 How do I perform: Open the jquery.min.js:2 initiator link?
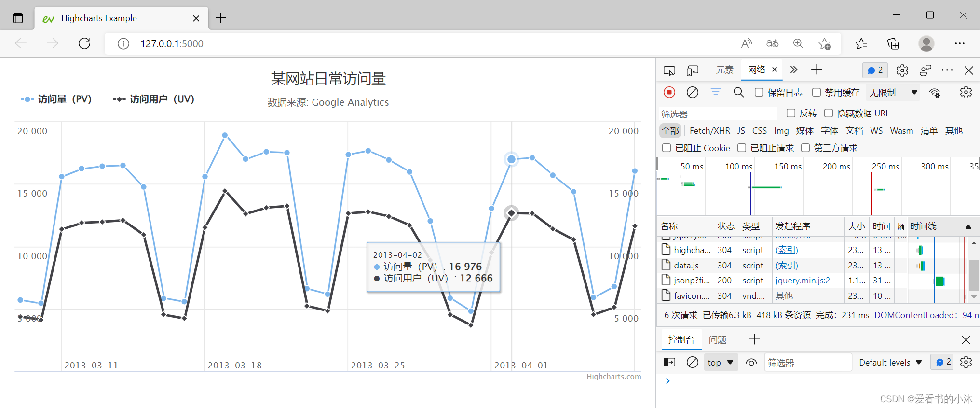[803, 281]
